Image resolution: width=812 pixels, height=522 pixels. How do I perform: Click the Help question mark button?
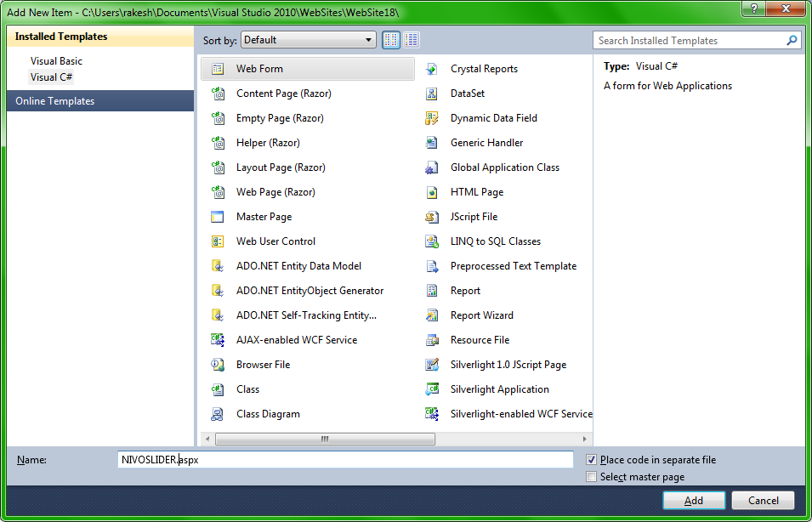click(x=754, y=9)
